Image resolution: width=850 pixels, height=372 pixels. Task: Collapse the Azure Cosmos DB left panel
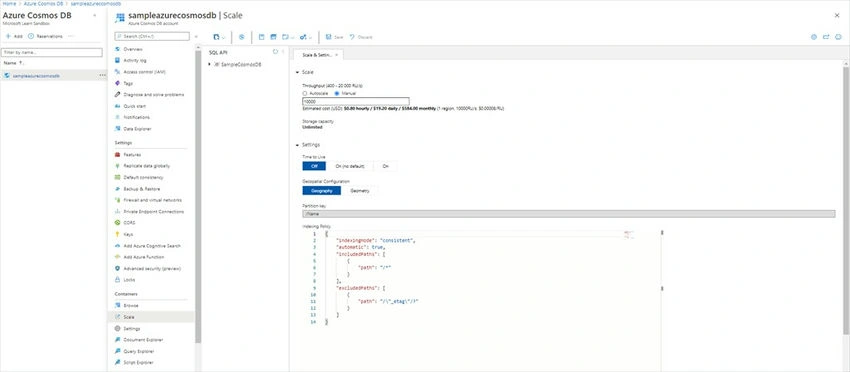tap(95, 15)
